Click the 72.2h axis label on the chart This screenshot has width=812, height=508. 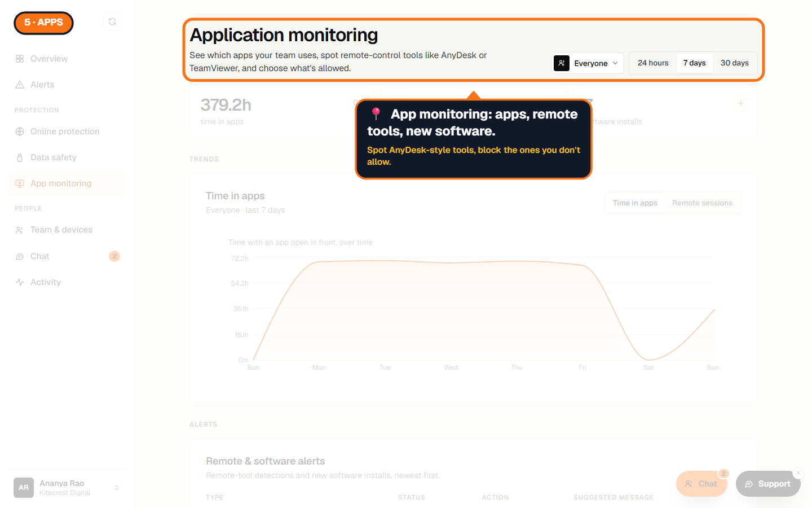coord(240,259)
